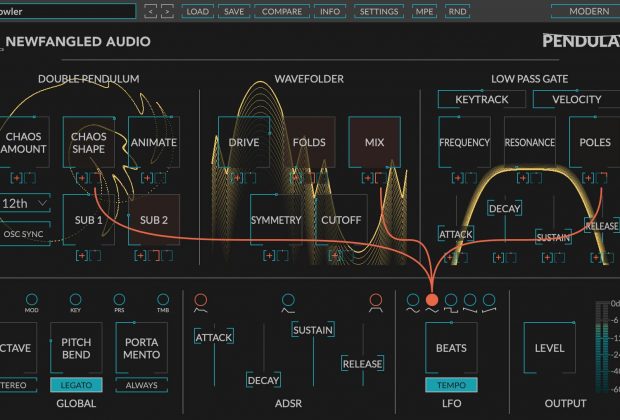Viewport: 620px width, 420px height.
Task: Open SETTINGS
Action: (x=379, y=11)
